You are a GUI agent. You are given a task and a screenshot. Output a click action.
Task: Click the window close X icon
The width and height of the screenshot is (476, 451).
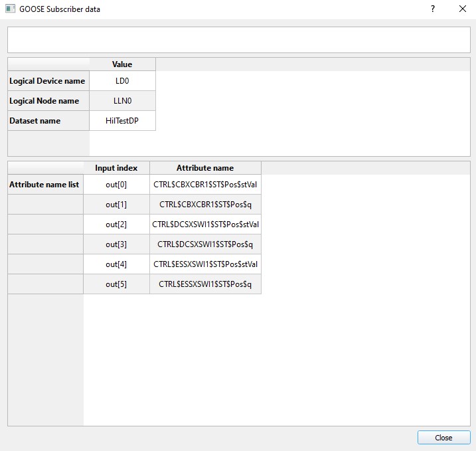point(462,9)
